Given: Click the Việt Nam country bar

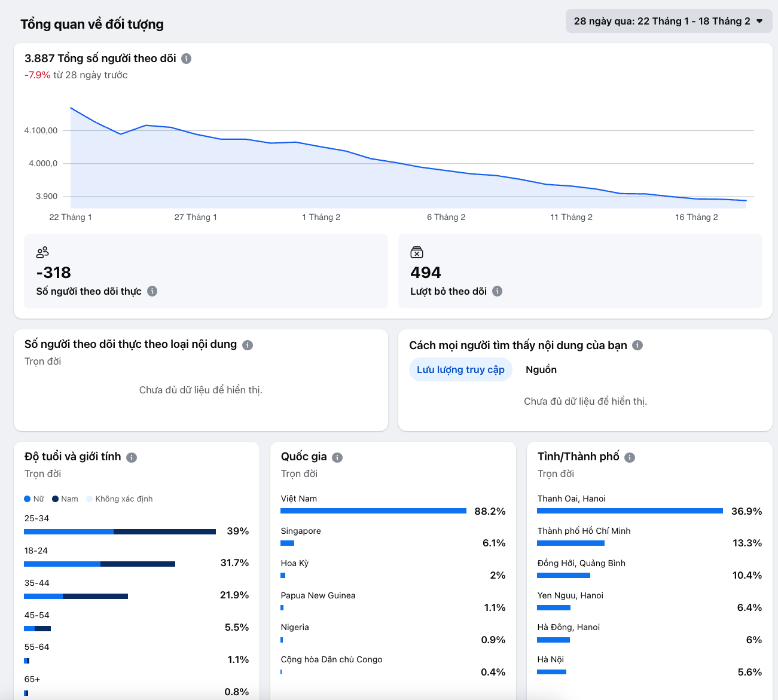Looking at the screenshot, I should (x=373, y=511).
